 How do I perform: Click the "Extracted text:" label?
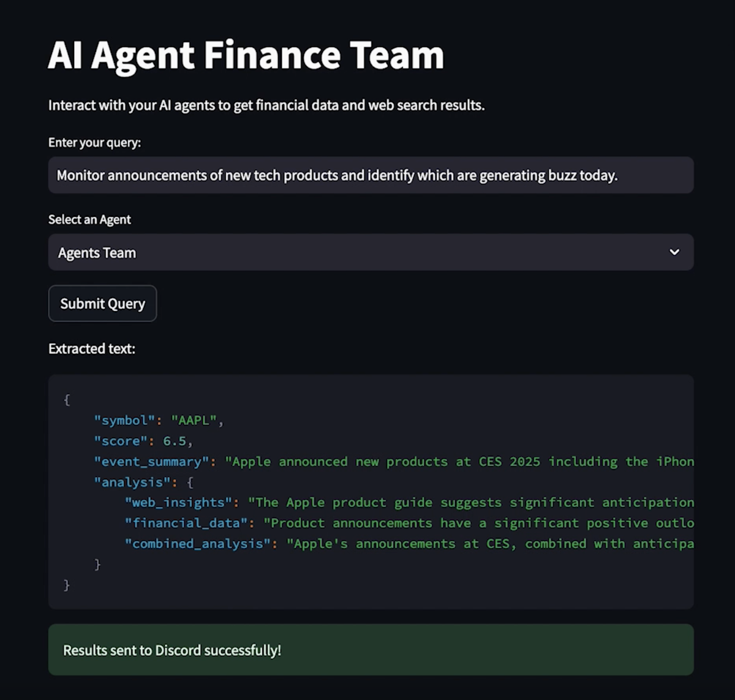pos(92,348)
